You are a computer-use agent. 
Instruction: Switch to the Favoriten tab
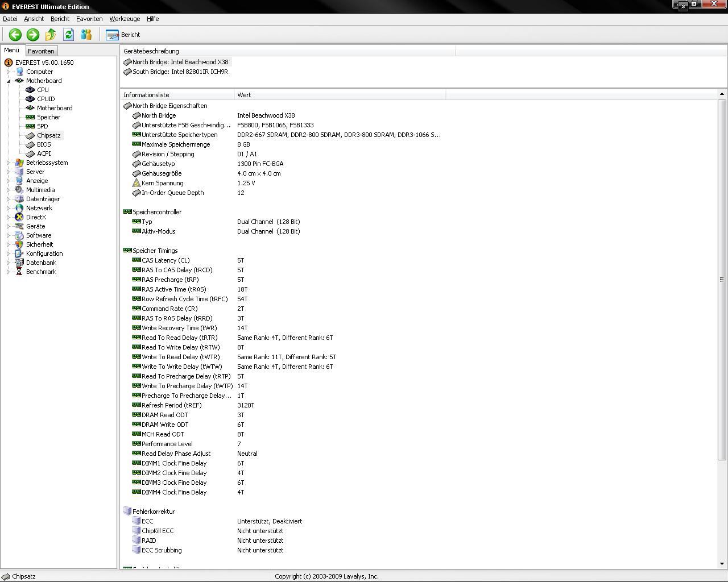[41, 51]
